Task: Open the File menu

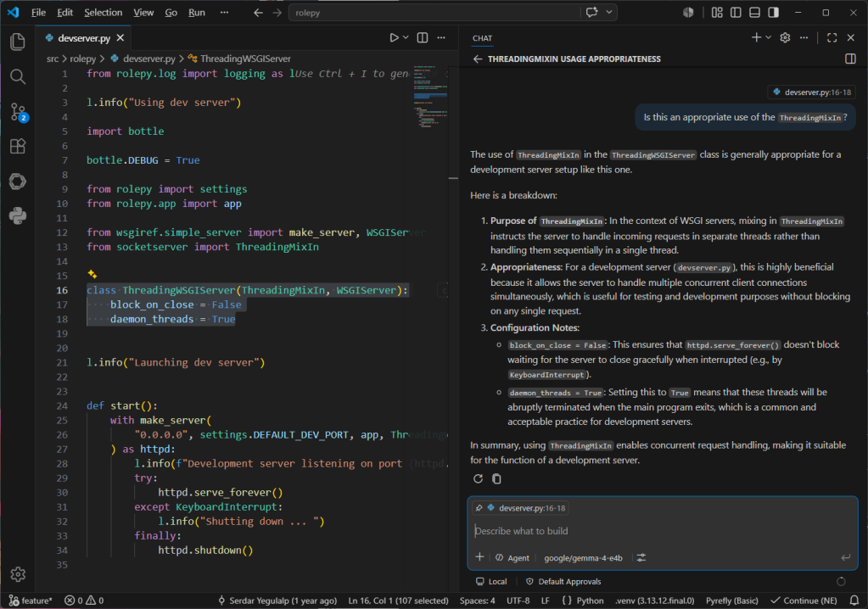Action: click(38, 12)
